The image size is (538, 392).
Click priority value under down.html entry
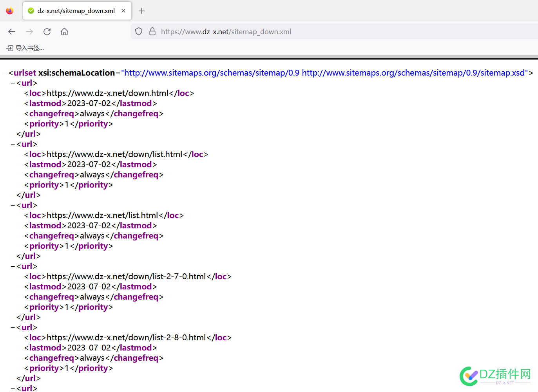pyautogui.click(x=67, y=124)
